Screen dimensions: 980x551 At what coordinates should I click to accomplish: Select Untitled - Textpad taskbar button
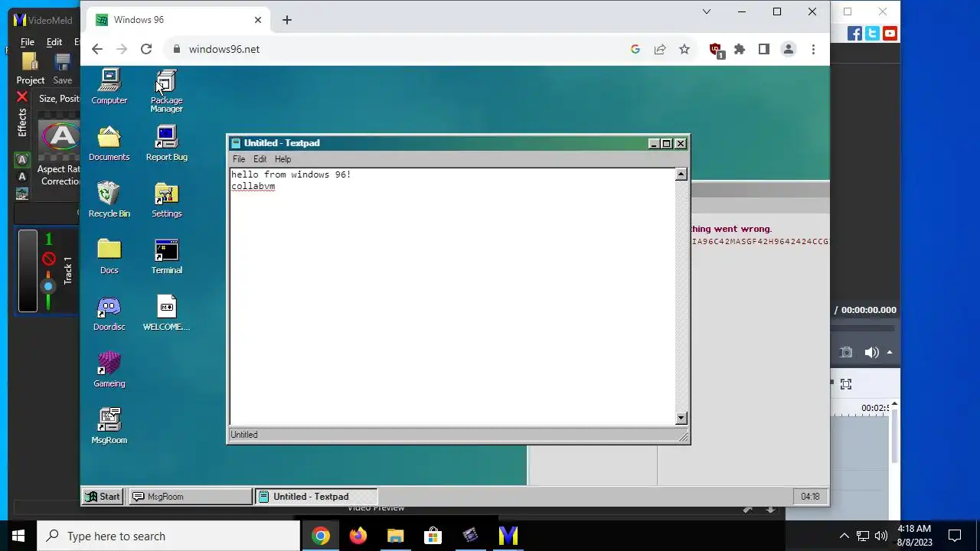pos(316,497)
